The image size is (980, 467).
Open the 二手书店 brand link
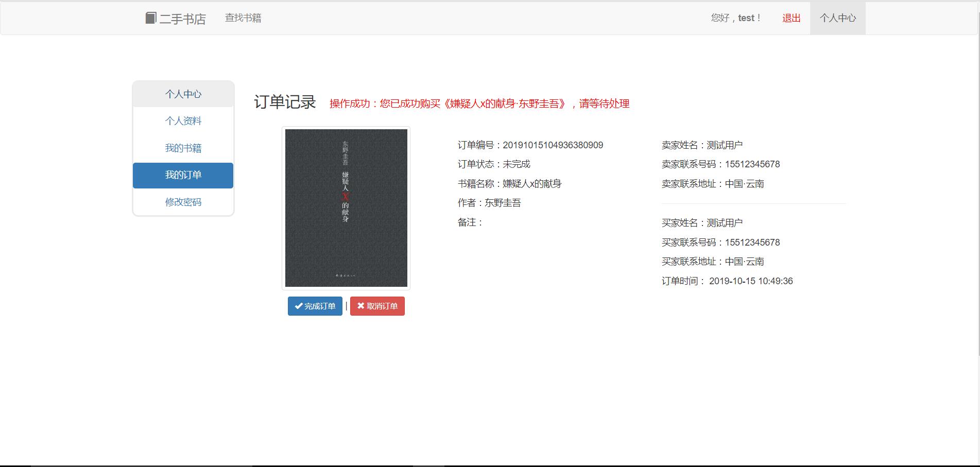coord(176,19)
